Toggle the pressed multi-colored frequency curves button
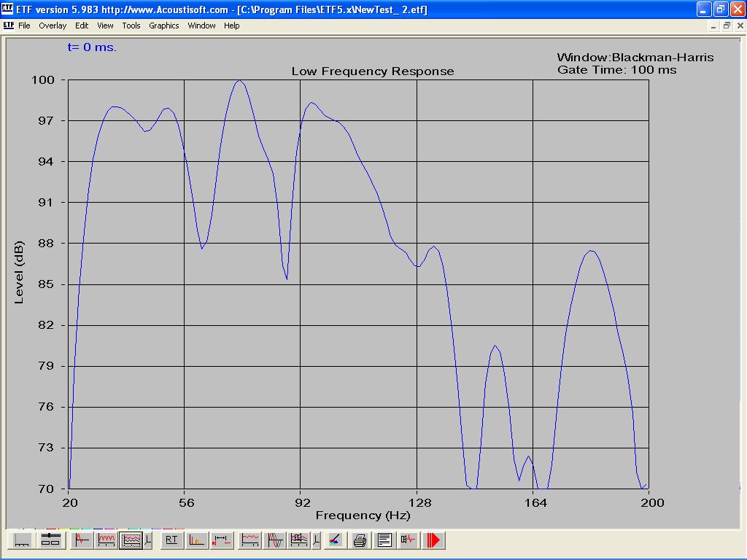 click(x=131, y=540)
